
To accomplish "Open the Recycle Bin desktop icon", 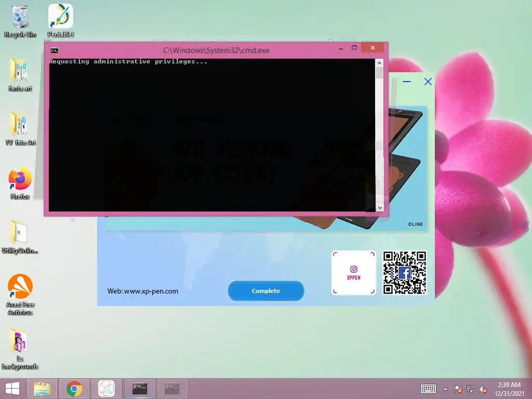I will 20,21.
